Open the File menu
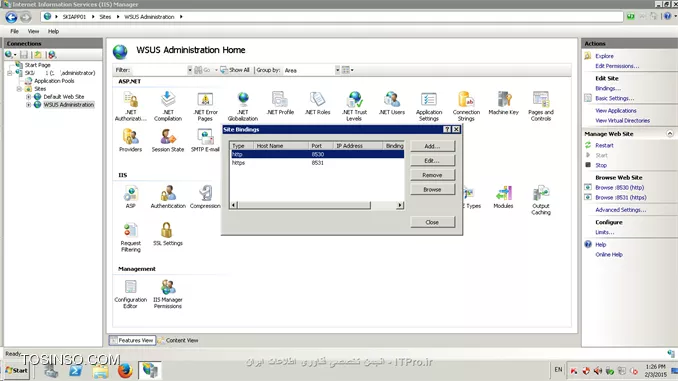The height and width of the screenshot is (381, 678). (x=14, y=31)
